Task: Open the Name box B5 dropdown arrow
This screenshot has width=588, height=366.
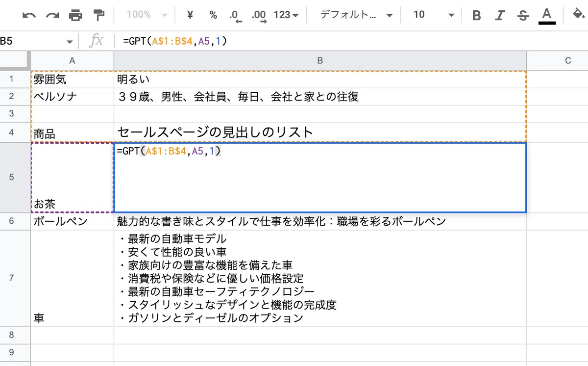Action: [69, 42]
